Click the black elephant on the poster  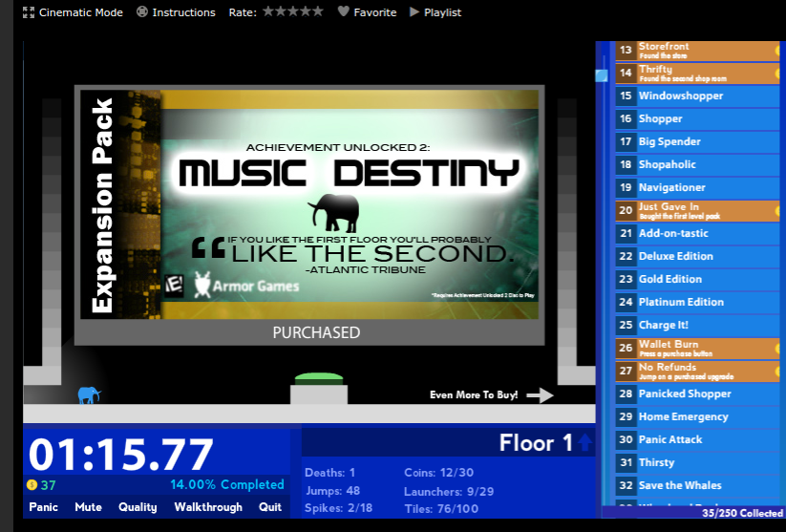tap(334, 213)
